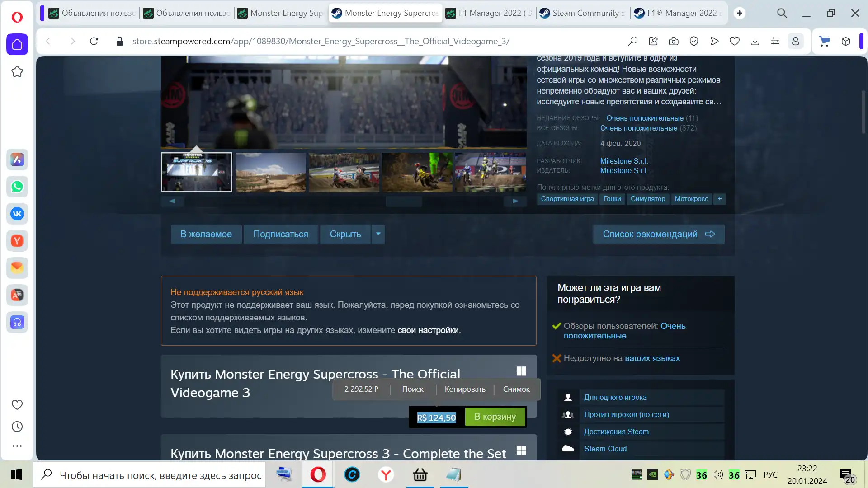
Task: Open the sidebar three-dots settings
Action: 17,446
